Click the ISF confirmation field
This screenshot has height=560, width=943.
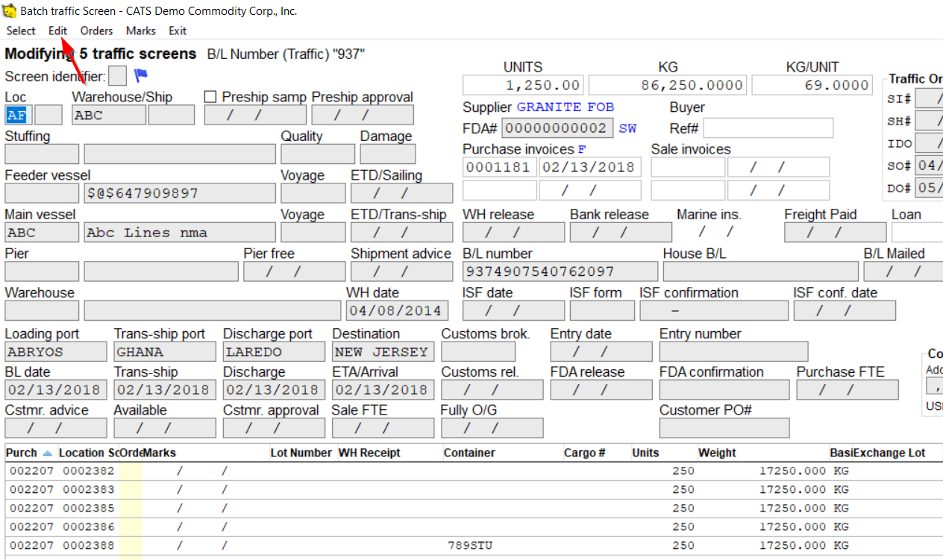[x=714, y=310]
